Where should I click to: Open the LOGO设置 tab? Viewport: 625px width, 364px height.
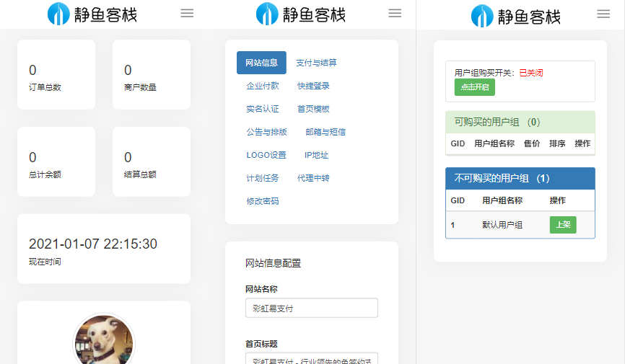tap(266, 155)
